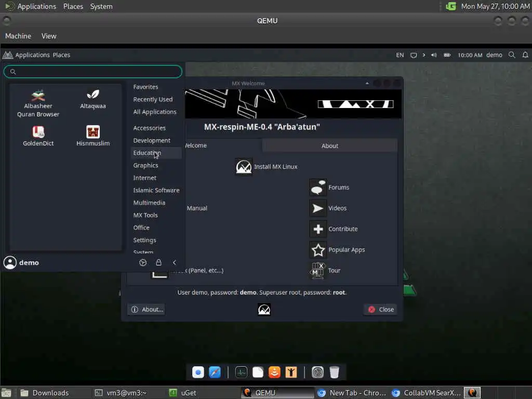Close the MX Welcome dialog
This screenshot has height=399, width=532.
point(381,309)
